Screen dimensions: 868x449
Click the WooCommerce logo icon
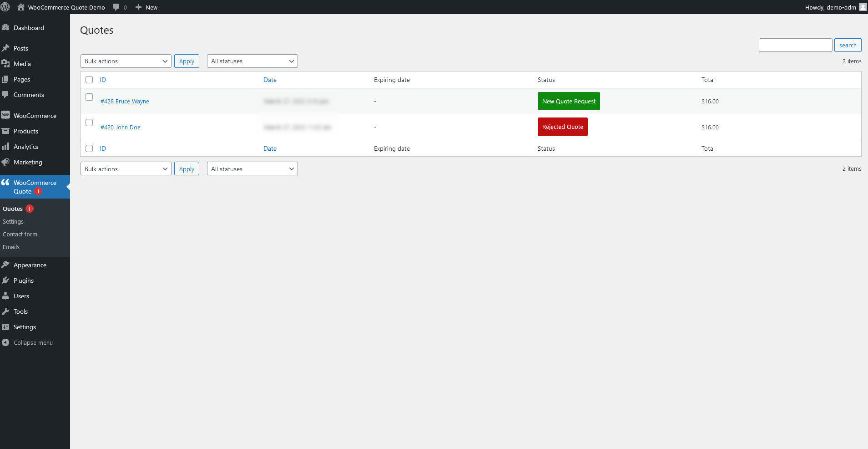tap(5, 116)
